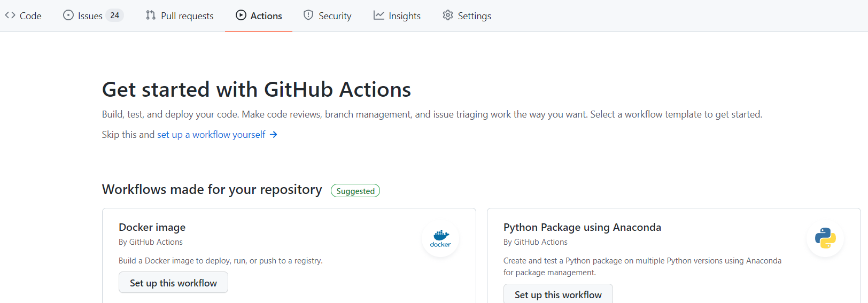Click the Settings gear icon
Image resolution: width=868 pixels, height=303 pixels.
(x=448, y=15)
